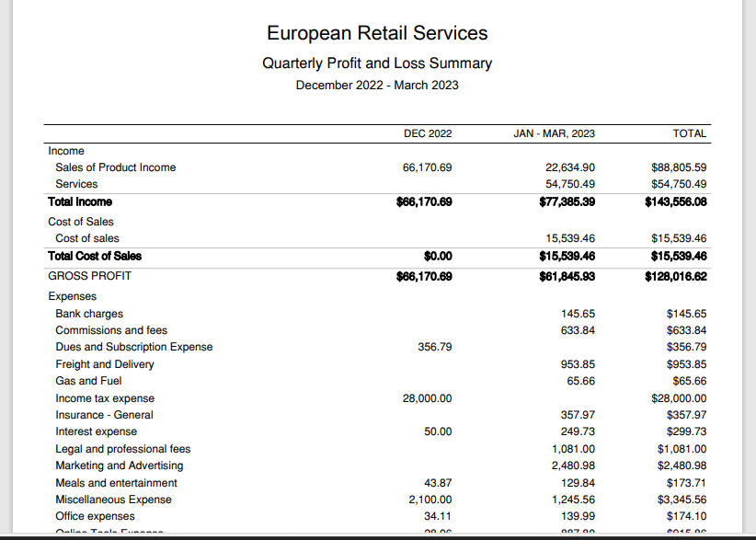756x540 pixels.
Task: Click the JAN - MAR, 2023 column header
Action: pos(554,133)
